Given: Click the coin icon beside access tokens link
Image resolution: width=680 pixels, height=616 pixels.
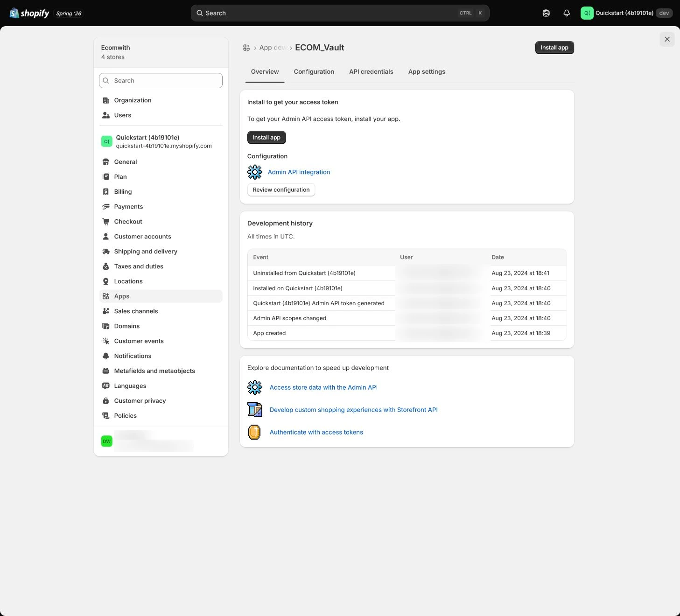Looking at the screenshot, I should [x=254, y=432].
